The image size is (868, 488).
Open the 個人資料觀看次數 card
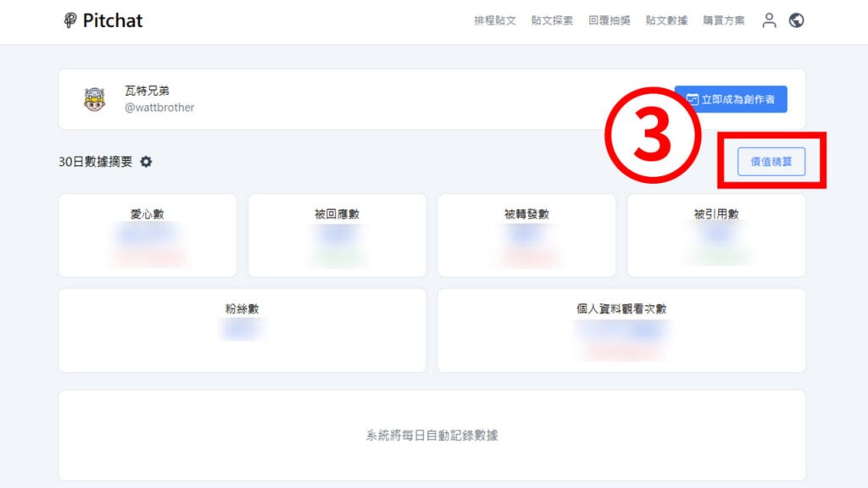click(621, 330)
